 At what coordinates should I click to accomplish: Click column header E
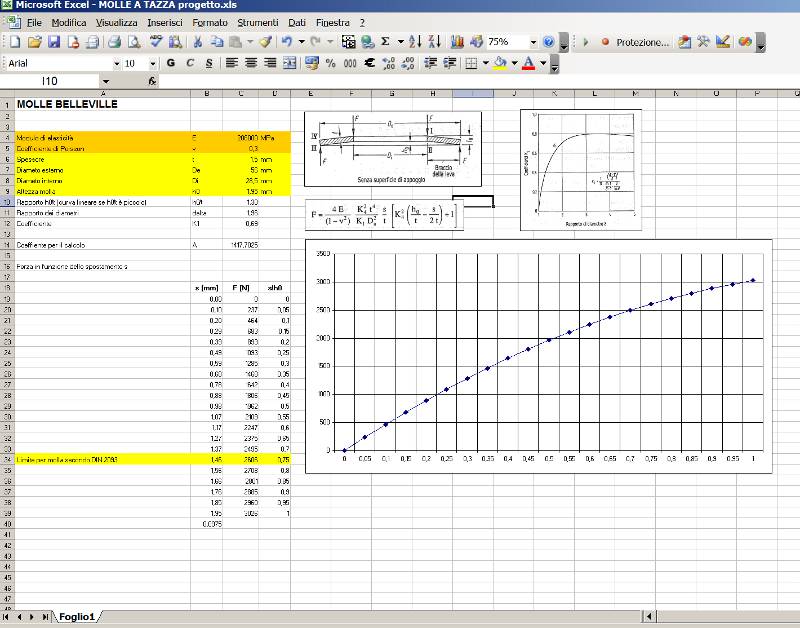tap(310, 94)
